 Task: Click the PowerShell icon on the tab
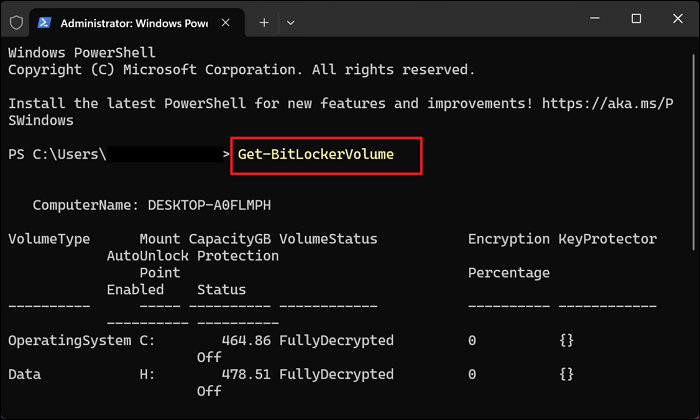click(x=43, y=21)
